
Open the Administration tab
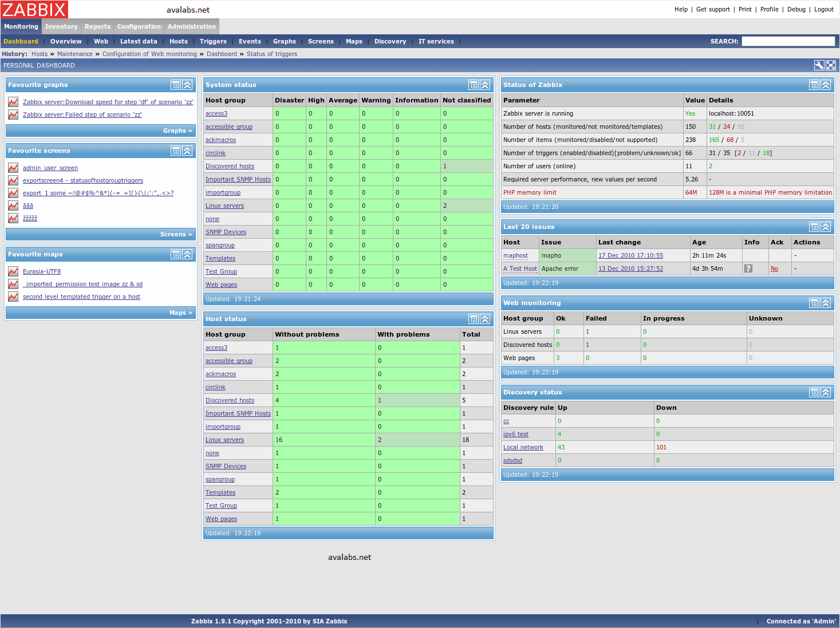[x=192, y=26]
